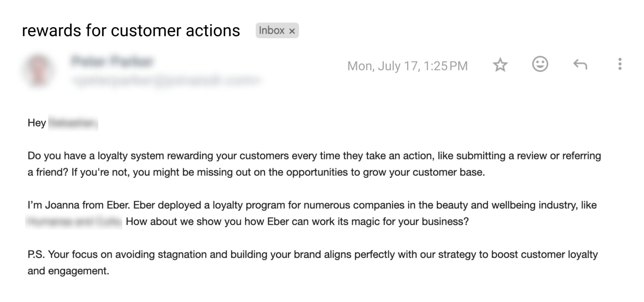Remove the Inbox label with the x

coord(292,31)
